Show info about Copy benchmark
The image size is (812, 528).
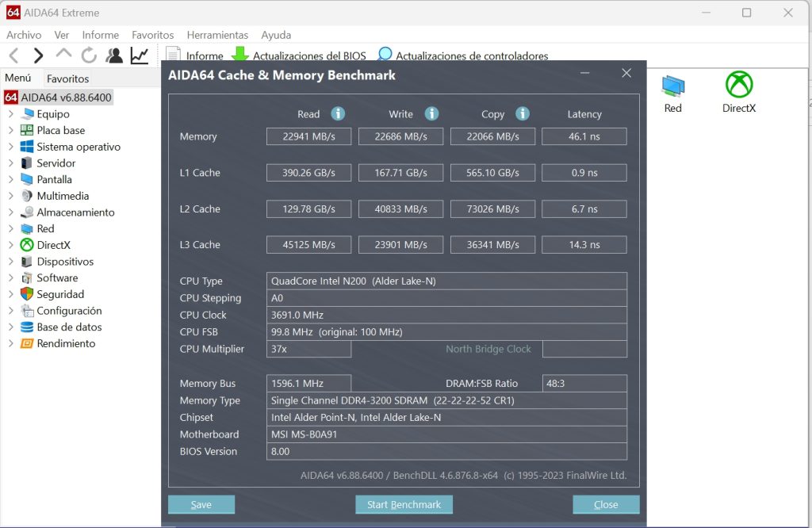point(522,113)
